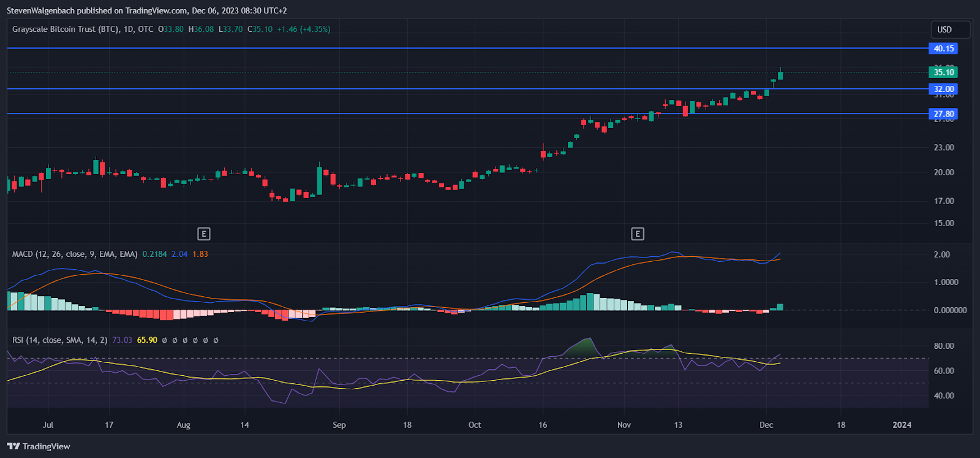Click the MACD histogram value 0.2184

coord(154,254)
